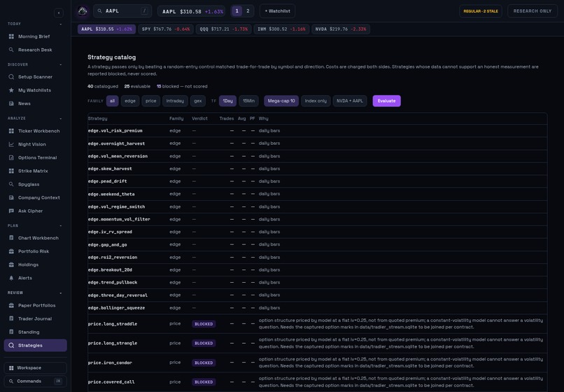Click Strike Matrix grid icon

[x=11, y=171]
